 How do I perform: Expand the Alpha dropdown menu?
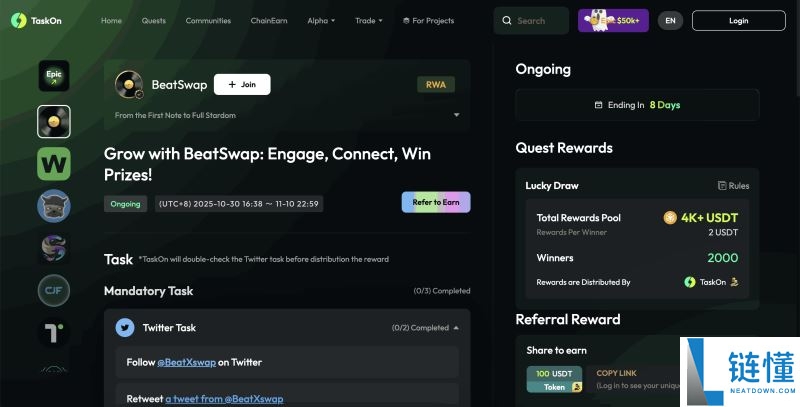321,21
